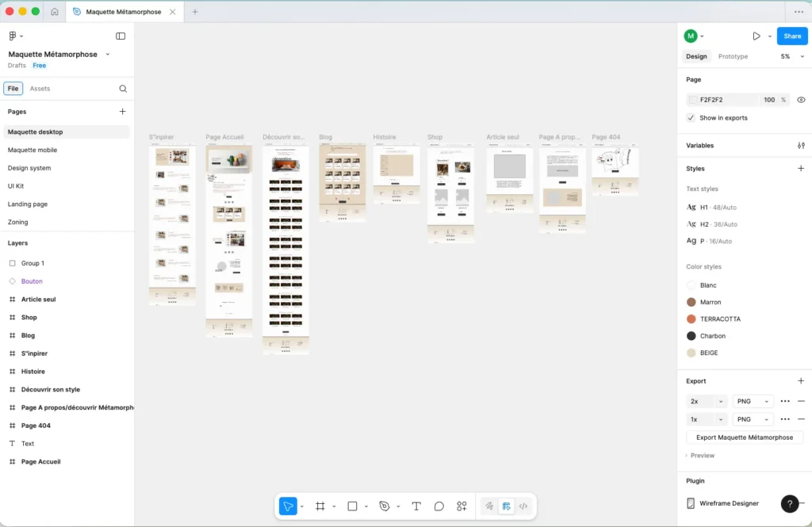Click the search icon in the left panel
The image size is (812, 527).
tap(123, 88)
